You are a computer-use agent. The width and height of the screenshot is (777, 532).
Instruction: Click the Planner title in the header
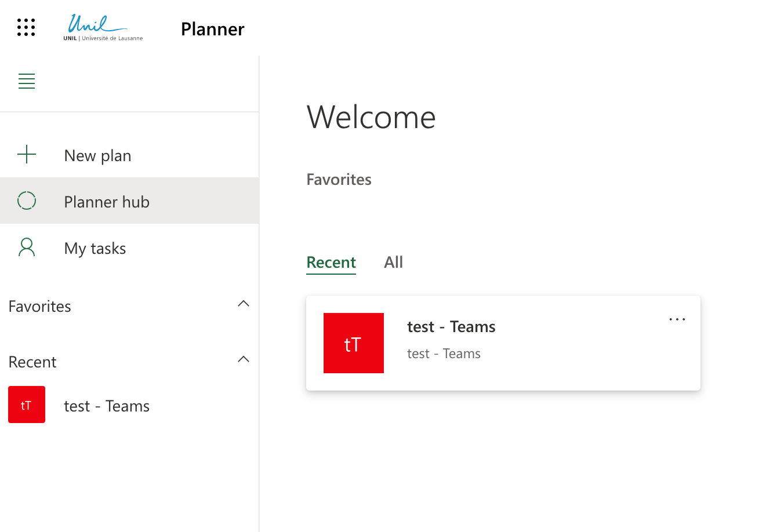212,29
